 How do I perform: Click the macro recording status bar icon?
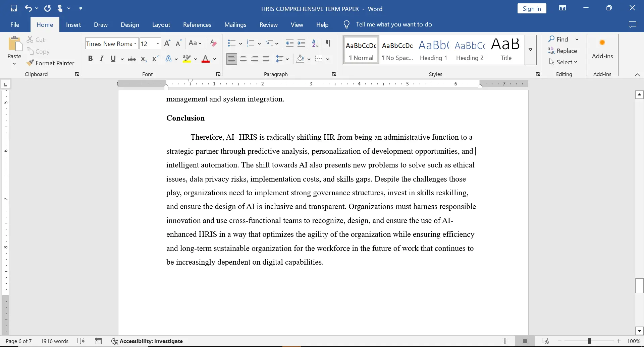98,341
